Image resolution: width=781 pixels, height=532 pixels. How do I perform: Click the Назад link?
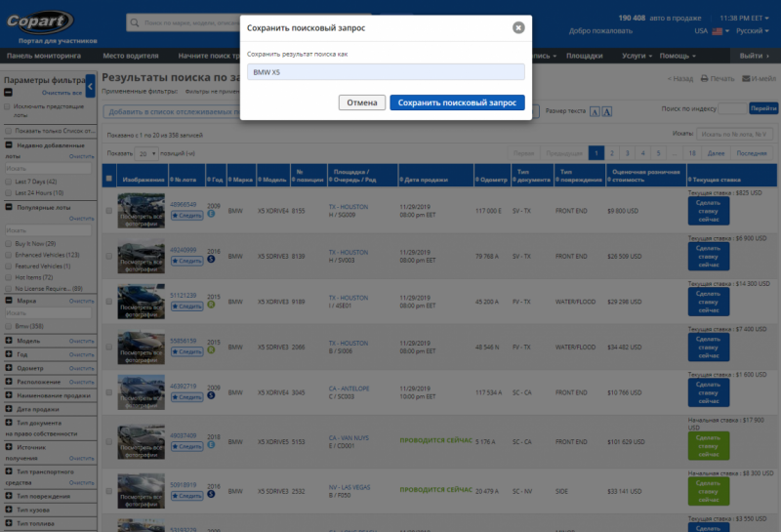click(x=680, y=79)
